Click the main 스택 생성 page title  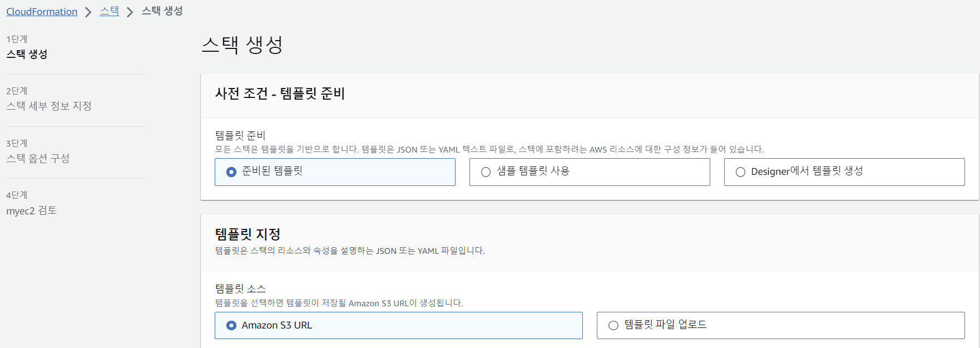[x=242, y=45]
